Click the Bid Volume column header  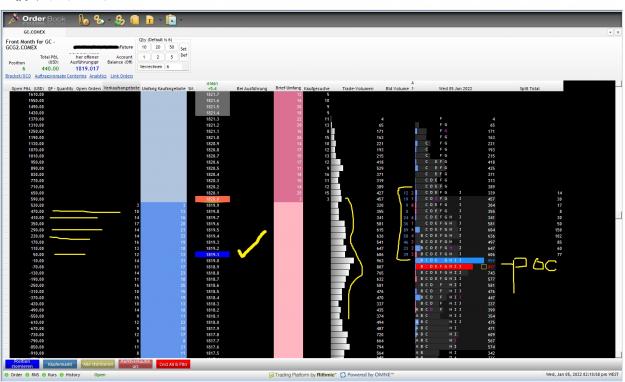[x=397, y=89]
